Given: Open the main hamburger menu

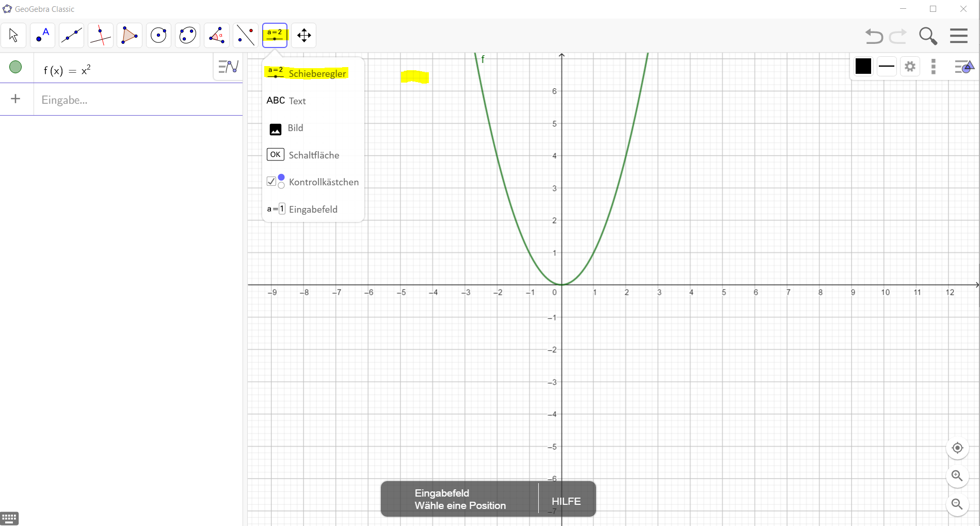Looking at the screenshot, I should [959, 36].
